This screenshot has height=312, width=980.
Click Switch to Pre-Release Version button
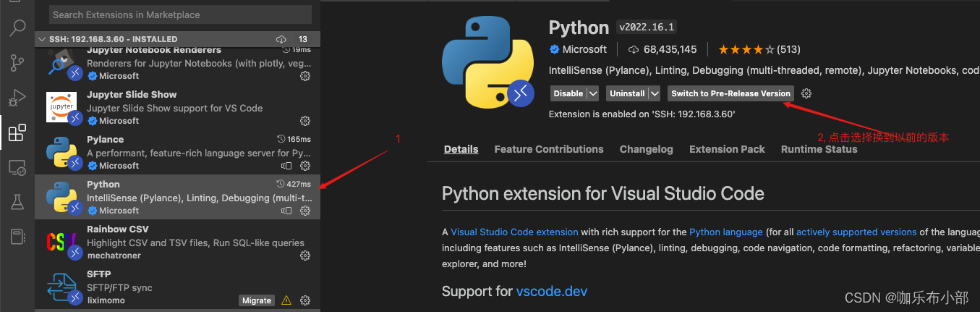730,93
